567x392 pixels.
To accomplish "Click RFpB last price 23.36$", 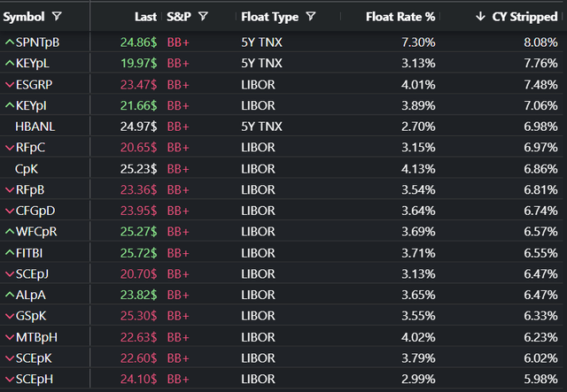I will [138, 189].
